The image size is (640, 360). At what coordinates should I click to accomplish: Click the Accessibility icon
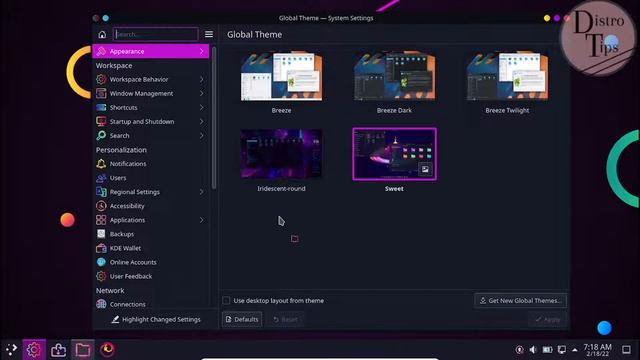coord(101,206)
